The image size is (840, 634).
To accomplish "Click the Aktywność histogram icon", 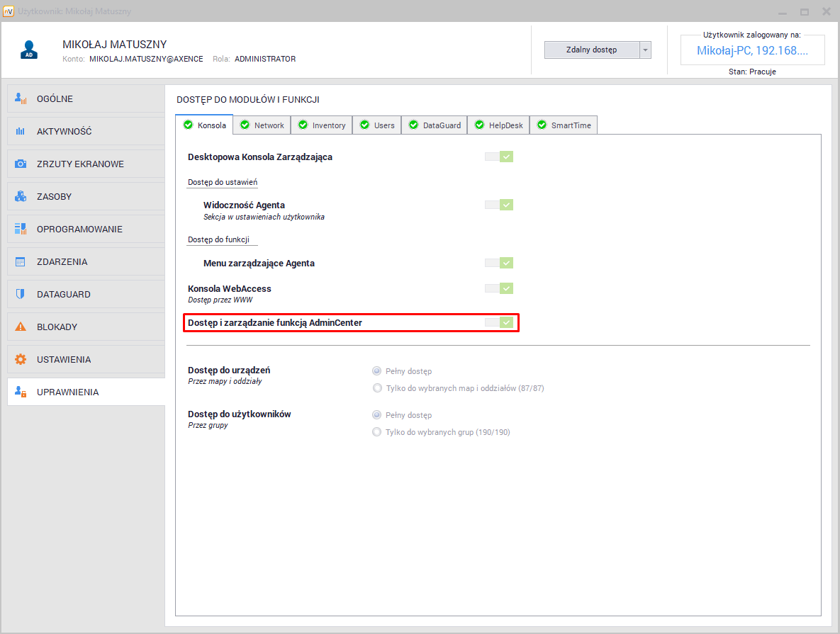I will [21, 132].
